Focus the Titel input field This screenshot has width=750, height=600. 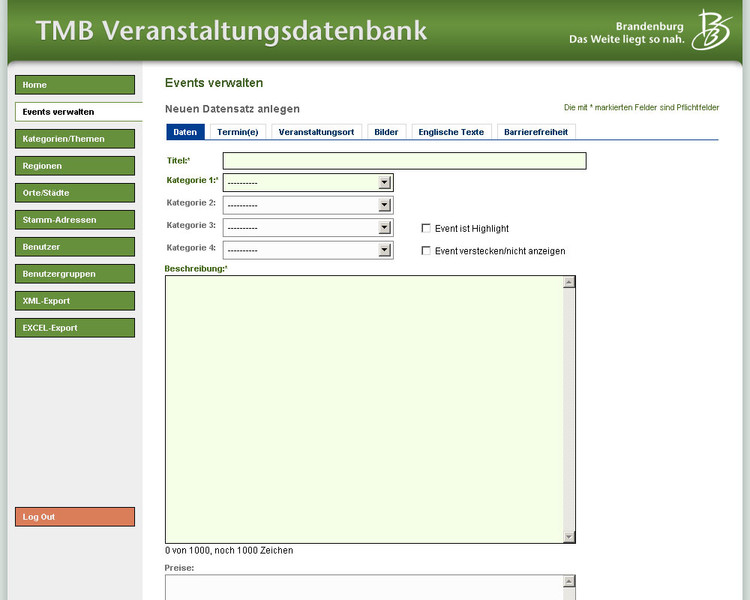405,161
